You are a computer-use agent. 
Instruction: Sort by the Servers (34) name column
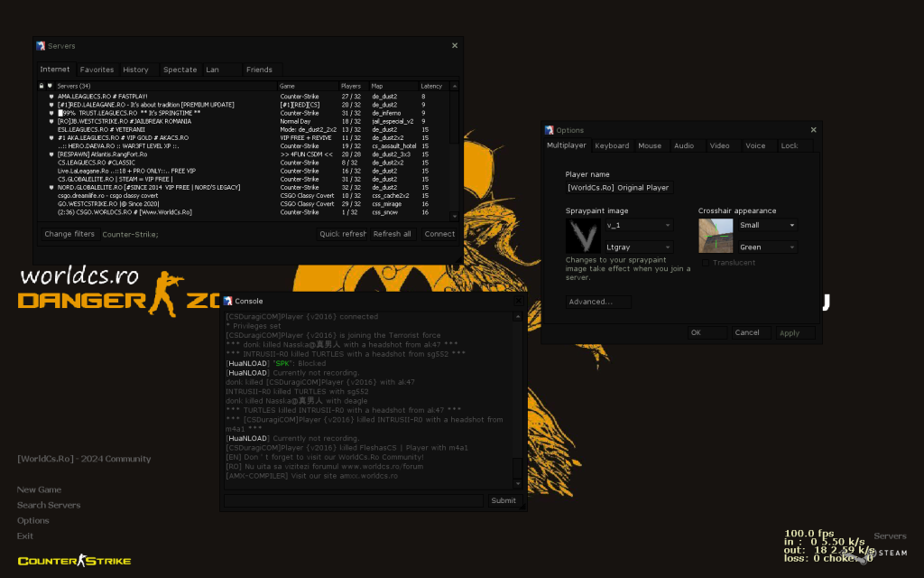coord(166,86)
